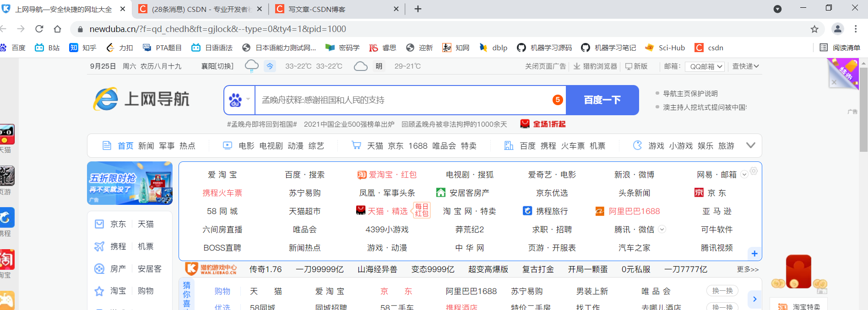Image resolution: width=868 pixels, height=310 pixels.
Task: Open the 导航主页保护说明 link
Action: [690, 93]
